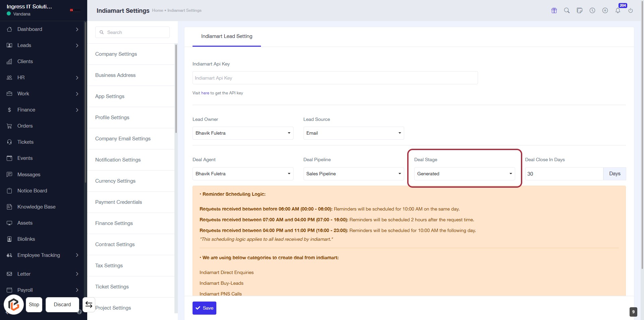Screen dimensions: 644x320
Task: Expand the Deal Pipeline dropdown
Action: [353, 174]
